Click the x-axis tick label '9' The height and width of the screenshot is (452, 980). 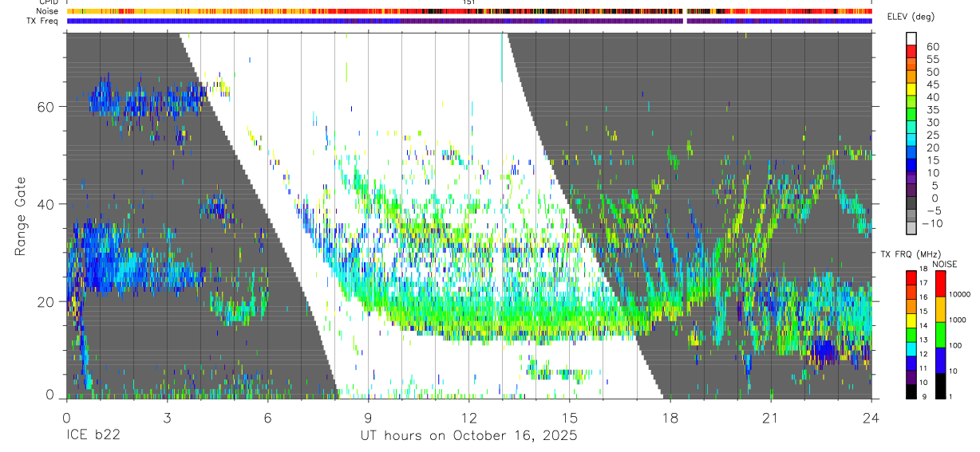point(368,418)
